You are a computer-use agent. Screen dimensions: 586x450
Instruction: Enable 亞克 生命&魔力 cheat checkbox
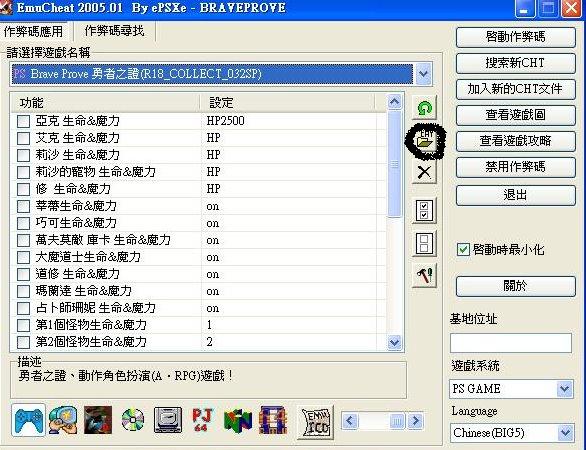tap(23, 121)
